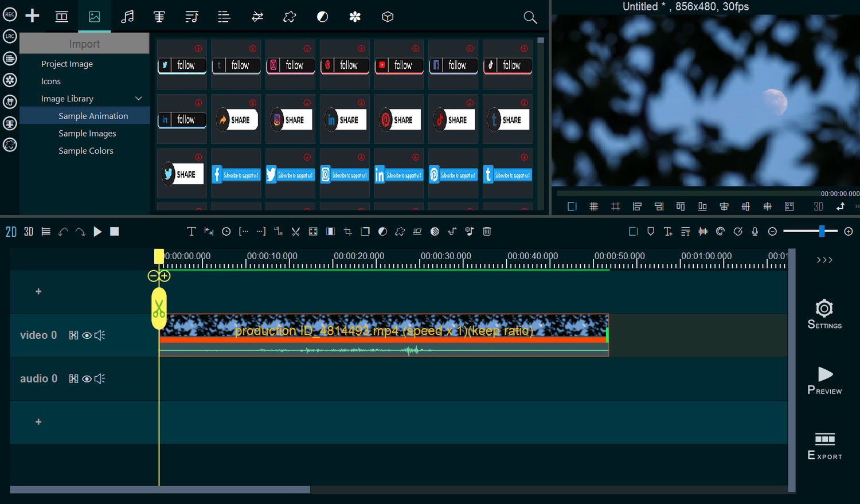Click the Import button
The image size is (860, 504).
pos(84,44)
